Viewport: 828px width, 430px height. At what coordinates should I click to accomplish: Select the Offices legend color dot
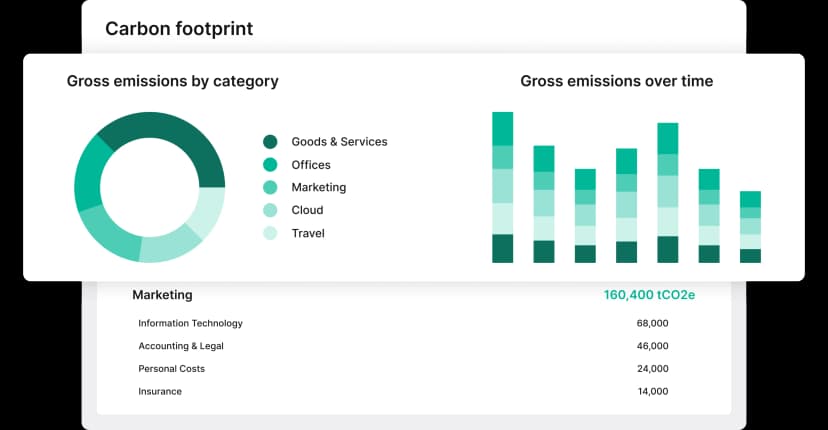[x=270, y=165]
